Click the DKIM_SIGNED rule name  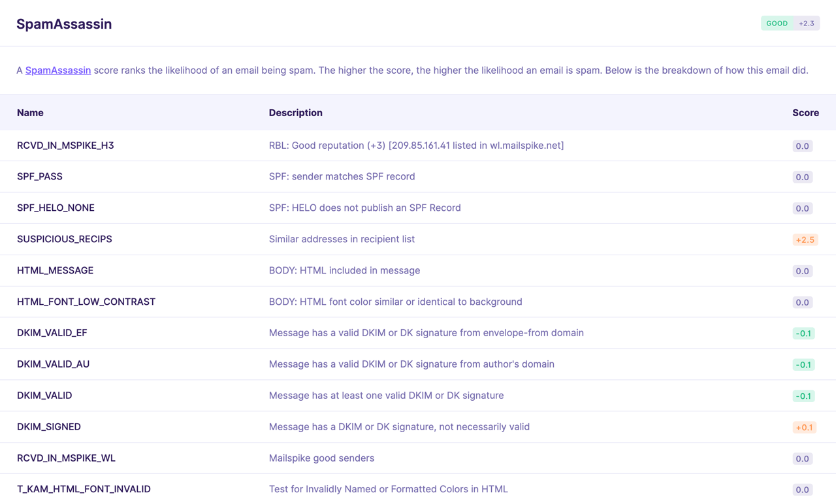(49, 426)
